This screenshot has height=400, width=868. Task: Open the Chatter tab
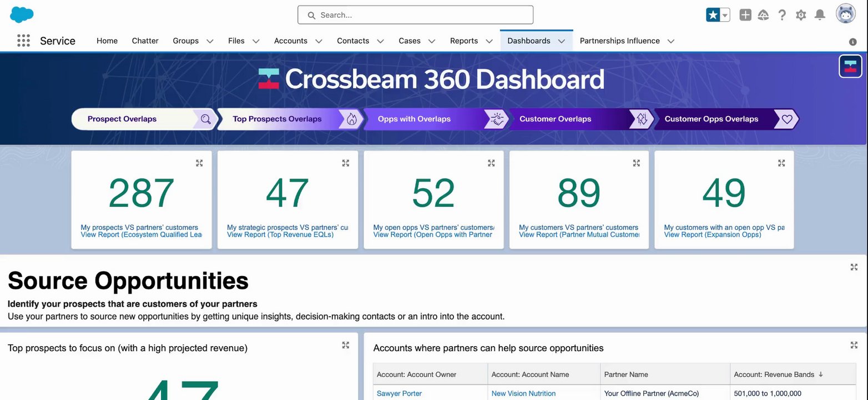pyautogui.click(x=145, y=41)
